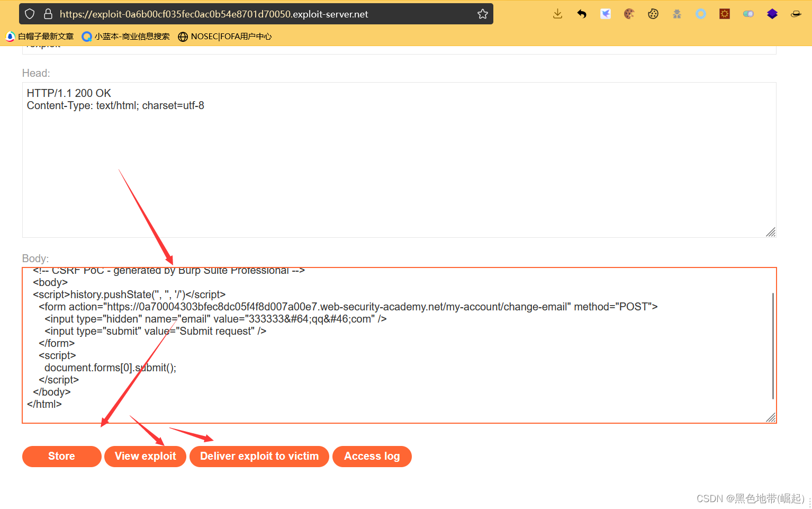812x509 pixels.
Task: Open the 小蓝本-商业信息搜索 bookmark
Action: pyautogui.click(x=126, y=36)
